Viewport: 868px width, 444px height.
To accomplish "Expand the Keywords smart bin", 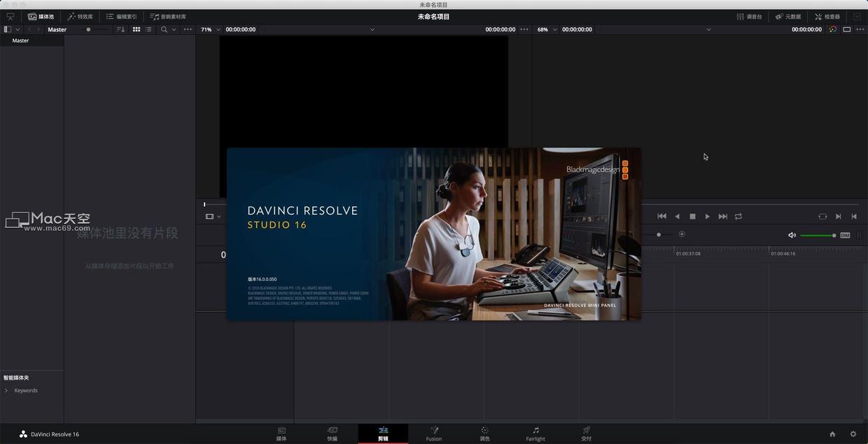I will click(x=6, y=390).
